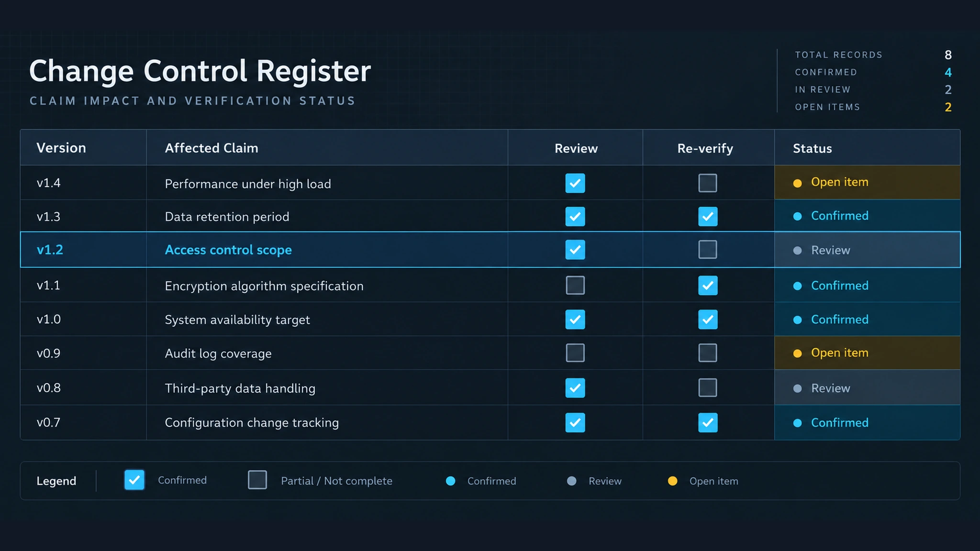Click the highlighted v1.2 version cell
Viewport: 980px width, 551px height.
point(83,250)
